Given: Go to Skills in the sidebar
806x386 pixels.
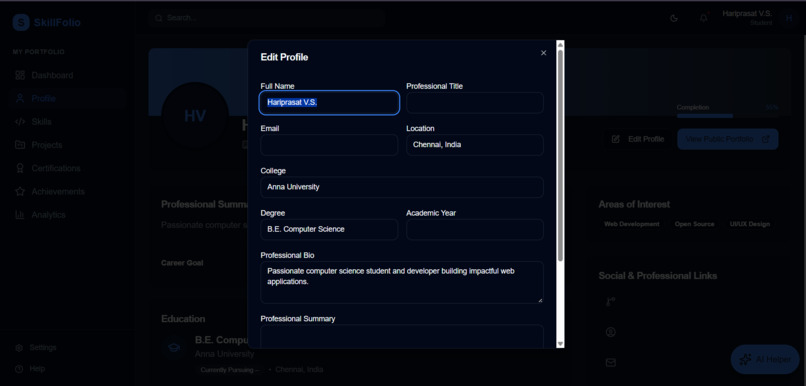Looking at the screenshot, I should pyautogui.click(x=67, y=122).
